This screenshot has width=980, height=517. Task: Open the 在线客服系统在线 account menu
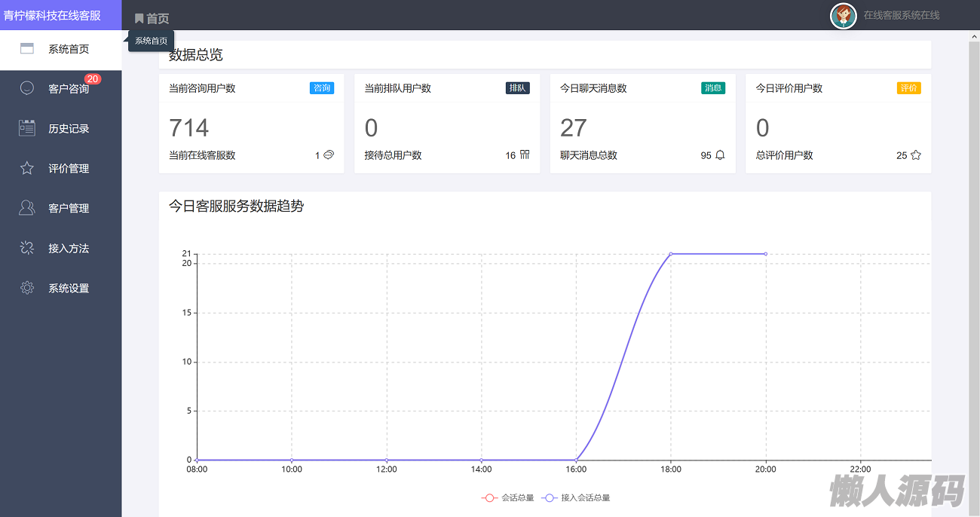pos(901,15)
